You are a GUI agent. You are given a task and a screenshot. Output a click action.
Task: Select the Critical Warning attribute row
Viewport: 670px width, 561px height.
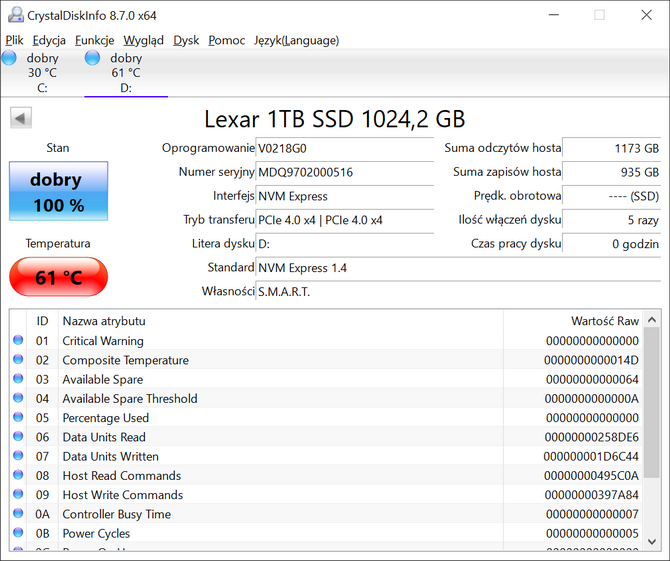[326, 341]
